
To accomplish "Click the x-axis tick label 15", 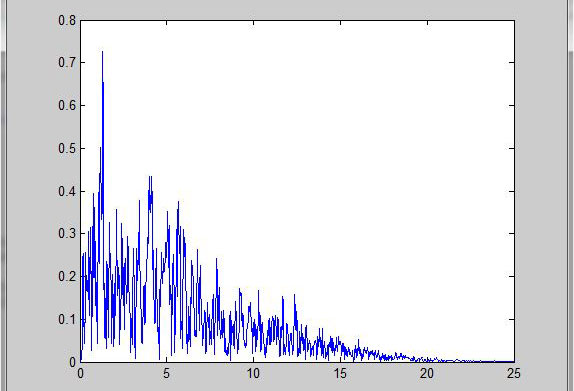I will tap(340, 373).
